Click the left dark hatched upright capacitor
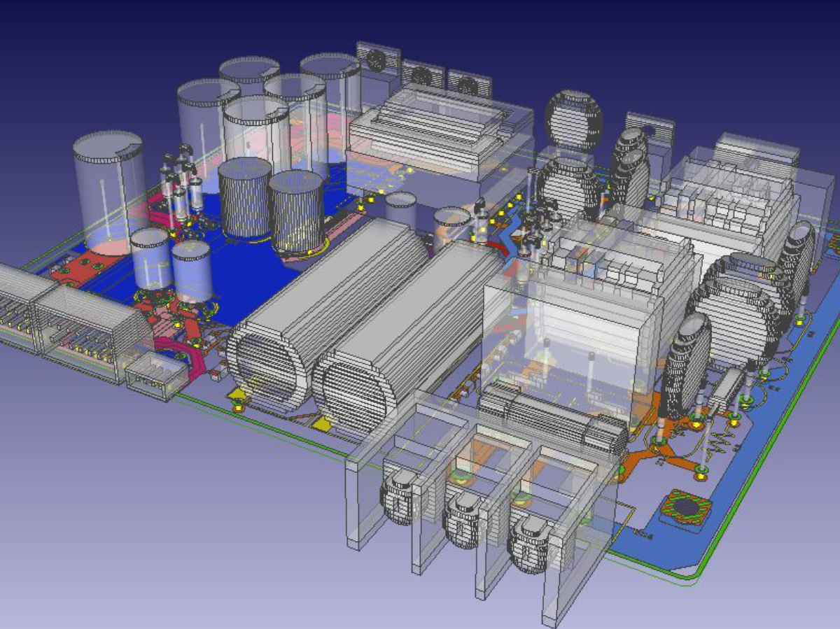Viewport: 840px width, 629px height. tap(244, 197)
